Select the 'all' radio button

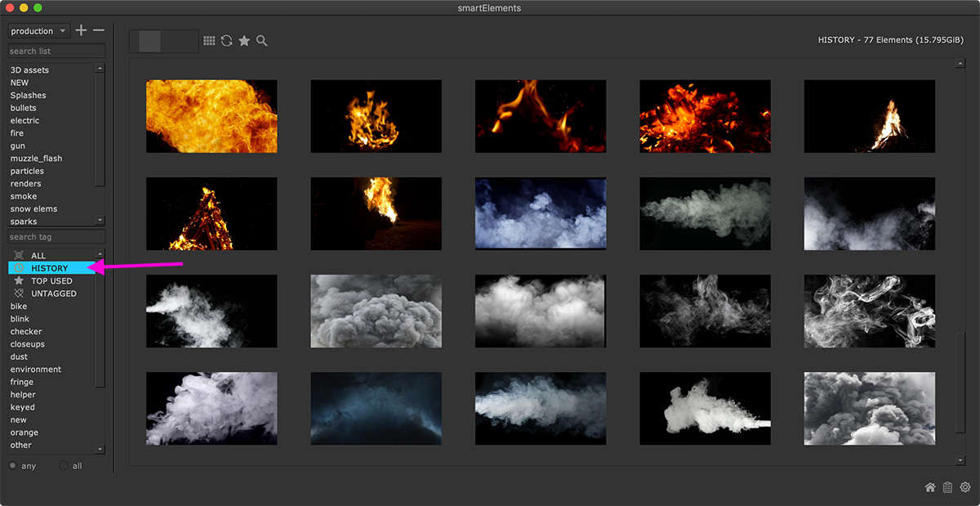[64, 466]
